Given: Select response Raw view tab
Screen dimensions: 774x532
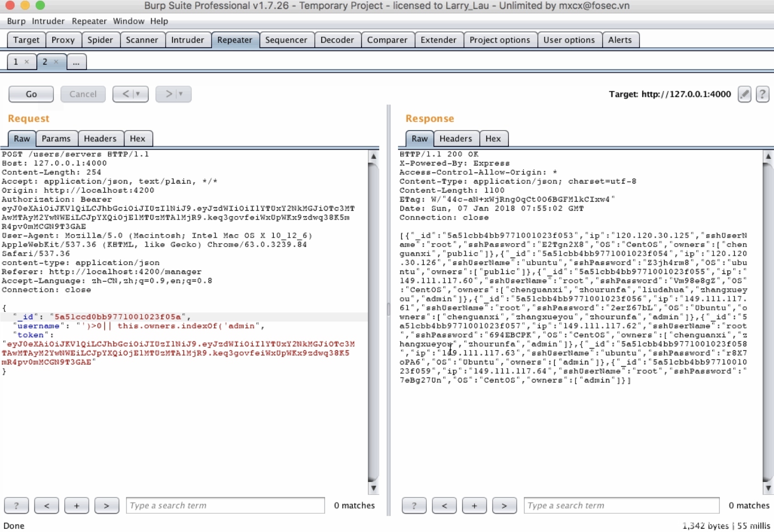Looking at the screenshot, I should pos(420,139).
